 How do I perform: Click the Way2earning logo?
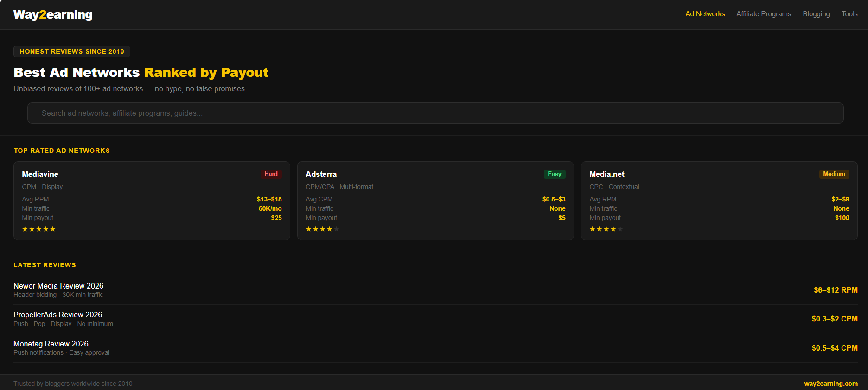pyautogui.click(x=53, y=15)
